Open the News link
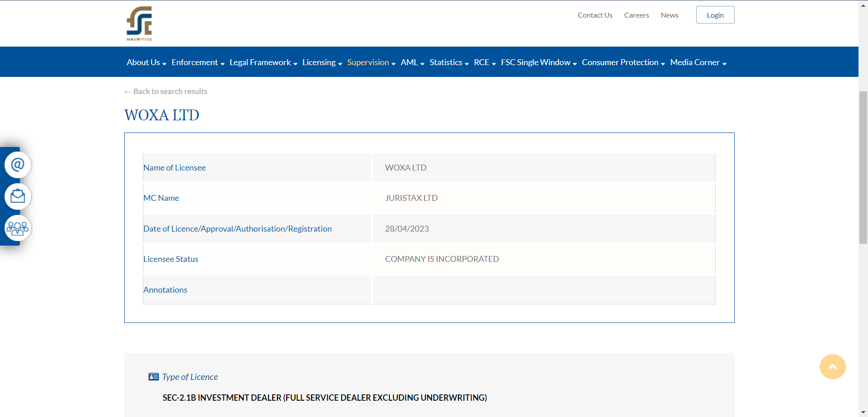 (x=670, y=15)
